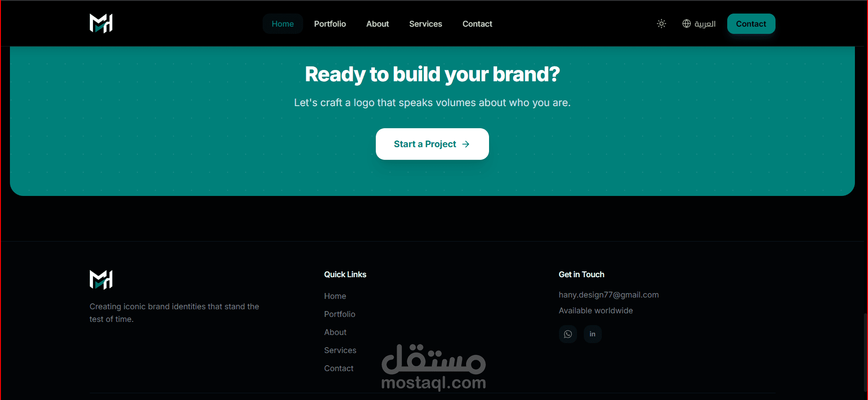Click the hany.design77@gmail.com email link
Screen dimensions: 868x400
click(x=609, y=295)
